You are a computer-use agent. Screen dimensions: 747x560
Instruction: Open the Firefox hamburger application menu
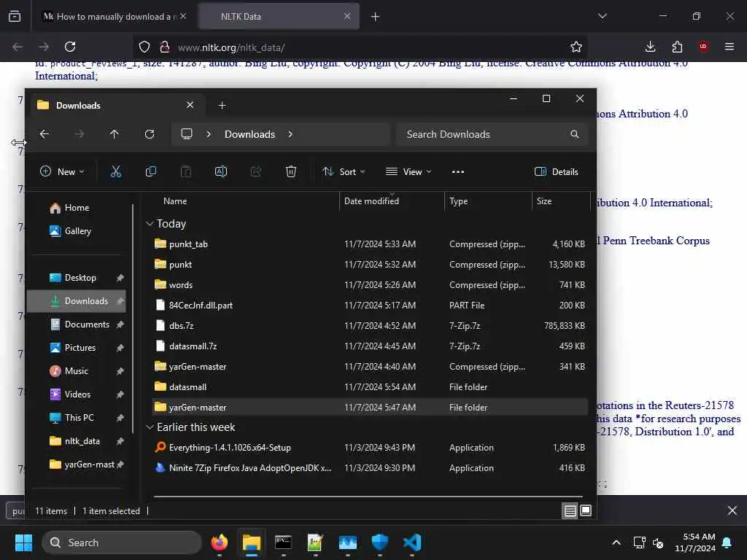(729, 47)
